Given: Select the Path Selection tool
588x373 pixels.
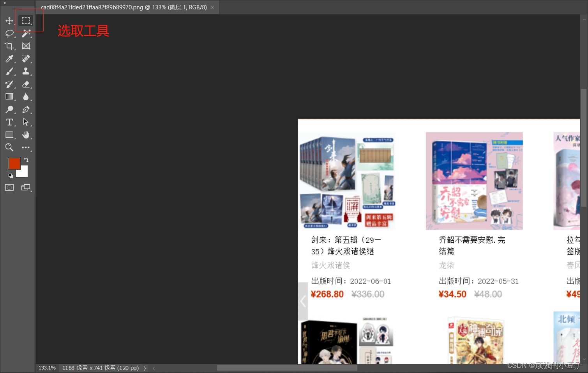Looking at the screenshot, I should (26, 122).
